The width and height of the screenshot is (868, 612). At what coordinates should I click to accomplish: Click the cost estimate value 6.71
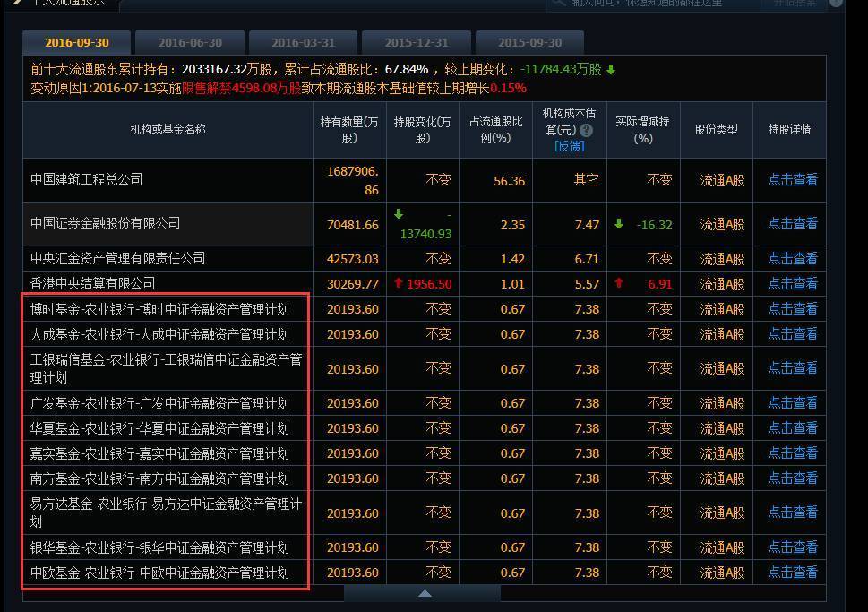[x=587, y=259]
